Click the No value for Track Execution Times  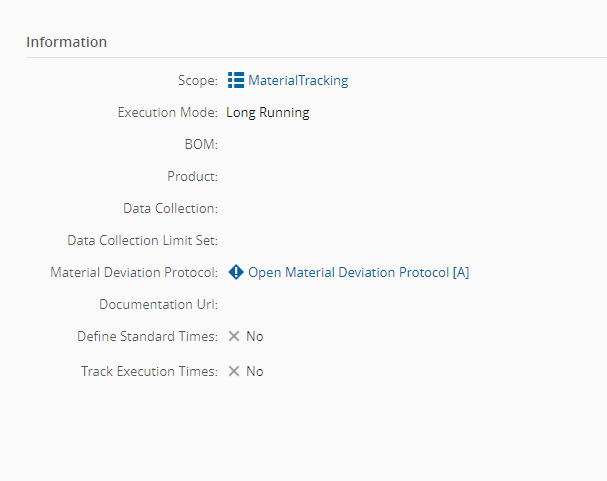tap(255, 371)
